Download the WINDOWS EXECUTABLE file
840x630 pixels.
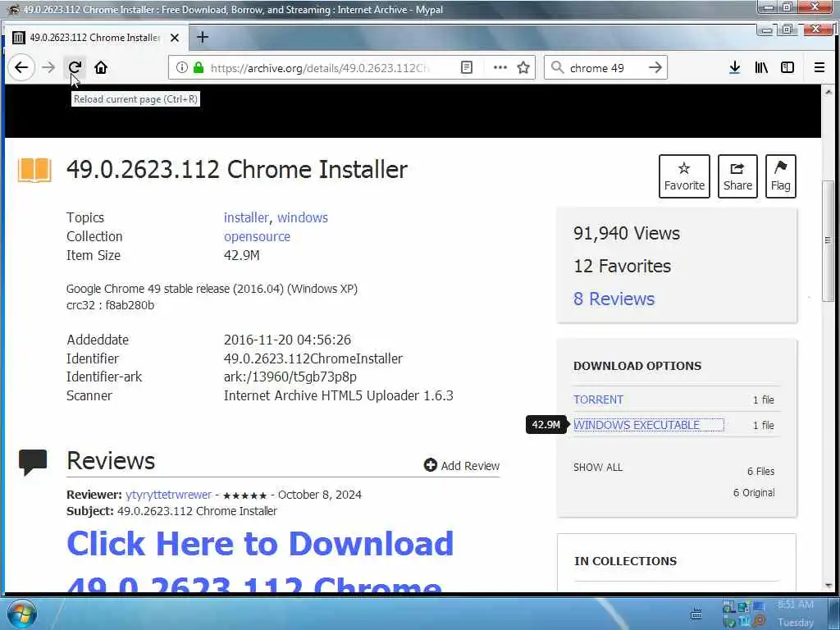coord(637,425)
